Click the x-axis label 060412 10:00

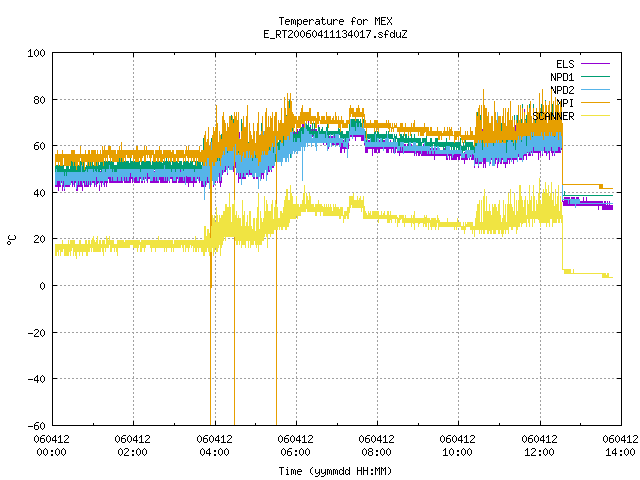[457, 446]
